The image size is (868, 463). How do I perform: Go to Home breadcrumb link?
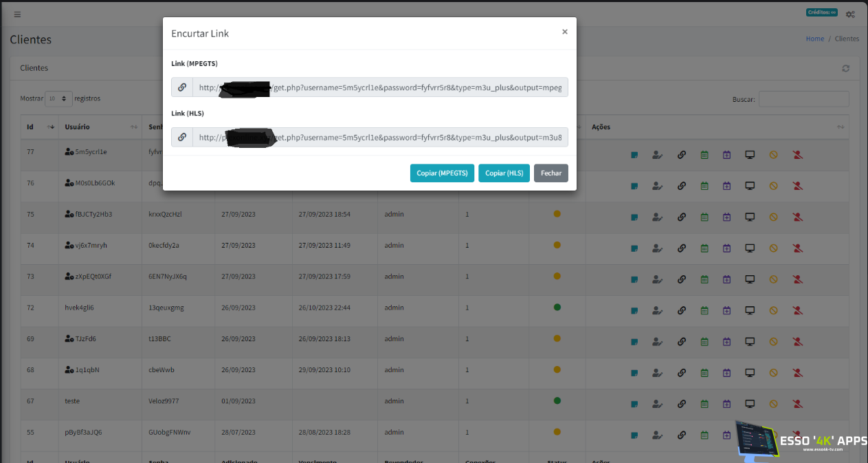(814, 39)
